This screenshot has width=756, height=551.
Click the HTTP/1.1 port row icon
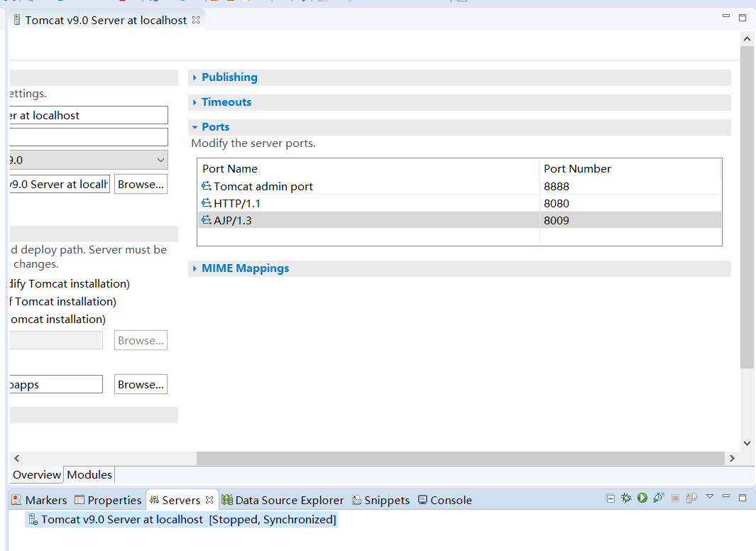pyautogui.click(x=207, y=203)
